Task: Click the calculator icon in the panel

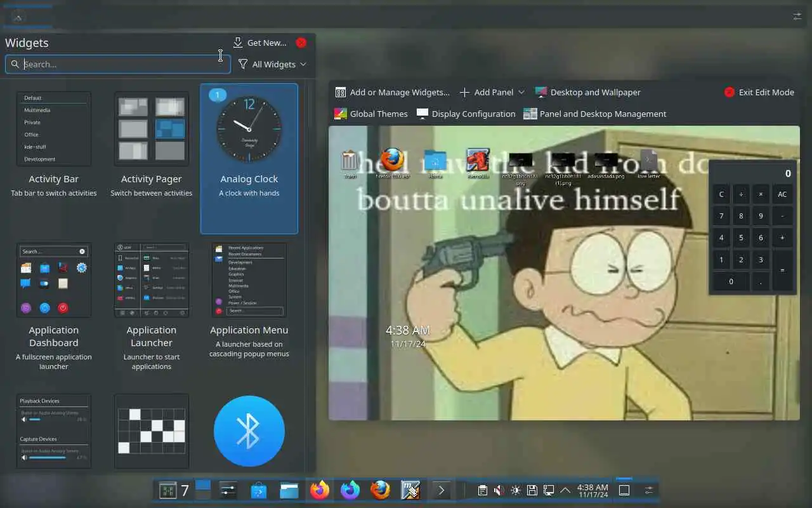Action: pos(167,490)
